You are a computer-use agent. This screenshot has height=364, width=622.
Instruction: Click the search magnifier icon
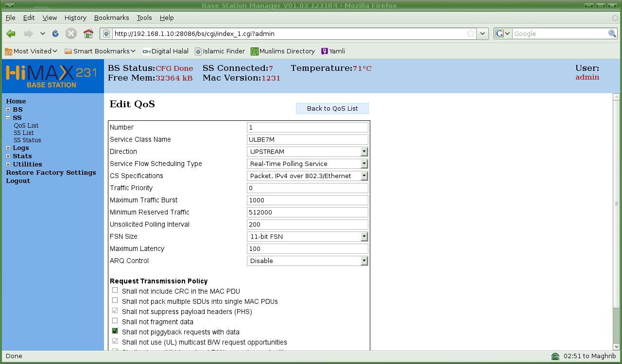[x=612, y=33]
